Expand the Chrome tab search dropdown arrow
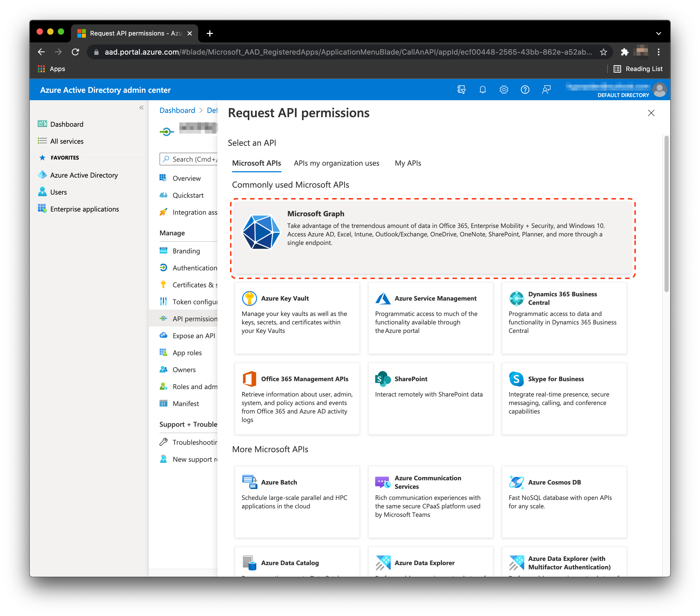The image size is (700, 616). click(x=658, y=34)
